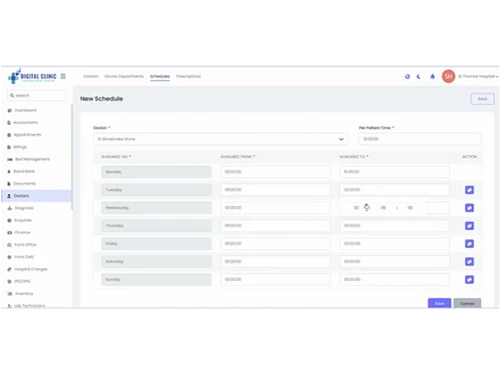
Task: Click Sunday Available To time field
Action: pos(394,280)
